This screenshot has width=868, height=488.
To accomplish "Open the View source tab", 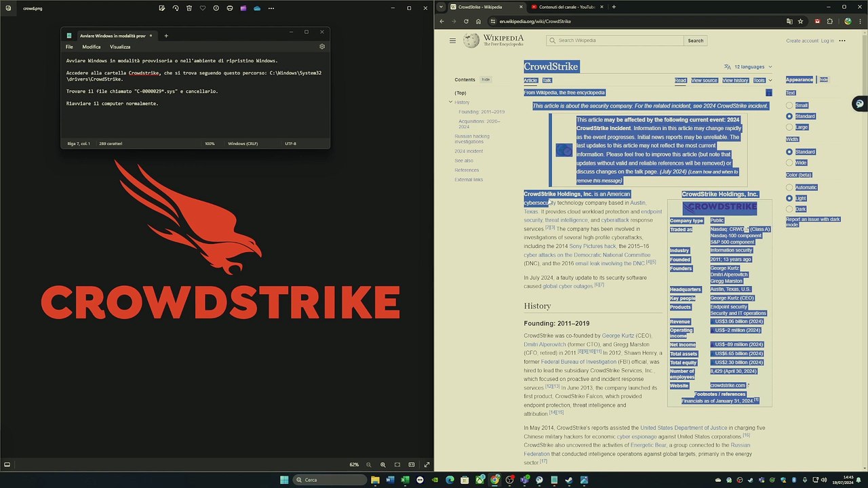I will pyautogui.click(x=704, y=81).
